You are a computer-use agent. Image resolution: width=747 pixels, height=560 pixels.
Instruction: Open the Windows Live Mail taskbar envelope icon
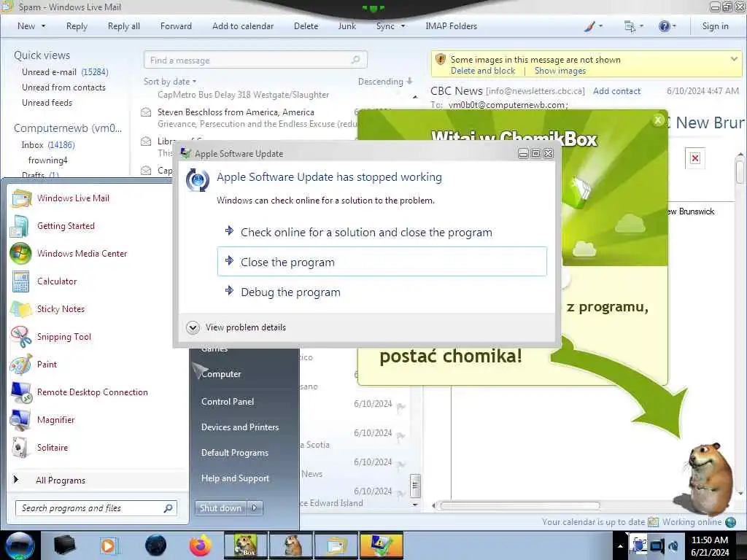click(x=336, y=545)
